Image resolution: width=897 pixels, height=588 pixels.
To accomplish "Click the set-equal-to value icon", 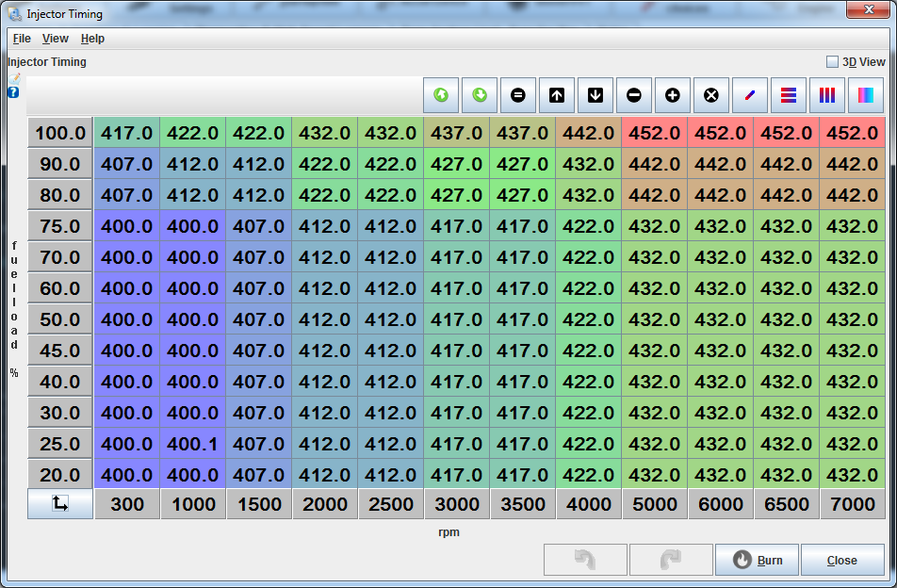I will [517, 95].
